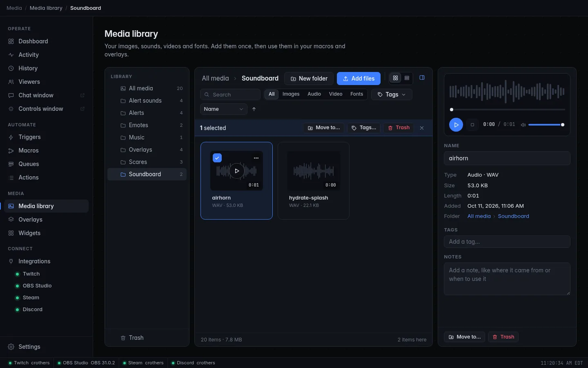The width and height of the screenshot is (588, 368).
Task: Switch to grid view
Action: click(x=395, y=78)
